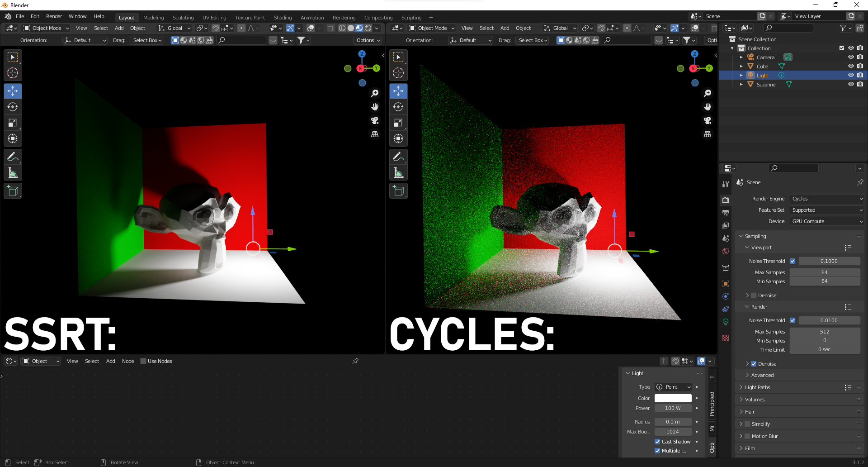Image resolution: width=868 pixels, height=467 pixels.
Task: Click the Options button in the viewport header
Action: pyautogui.click(x=367, y=40)
